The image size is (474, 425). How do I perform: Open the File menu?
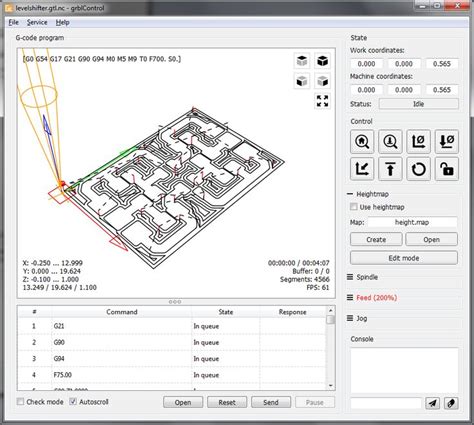pos(13,22)
